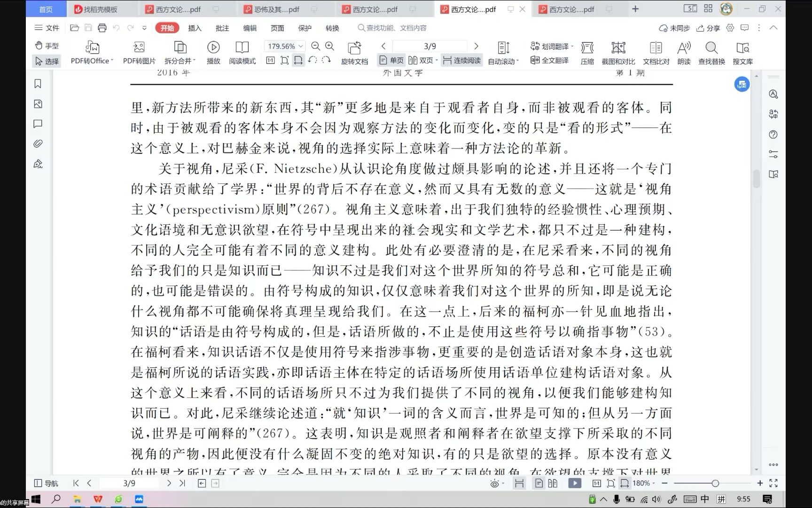This screenshot has height=508, width=812.
Task: Switch to the 插入 ribbon tab
Action: tap(195, 28)
